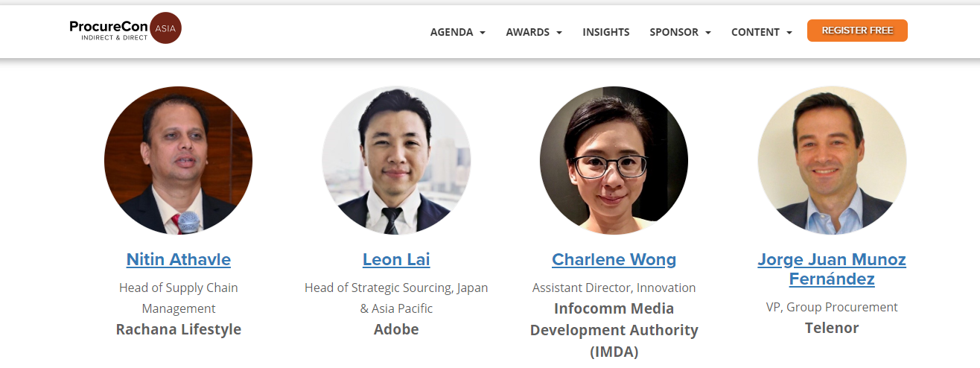Image resolution: width=980 pixels, height=368 pixels.
Task: Open the Nitin Athavle profile link
Action: [179, 259]
